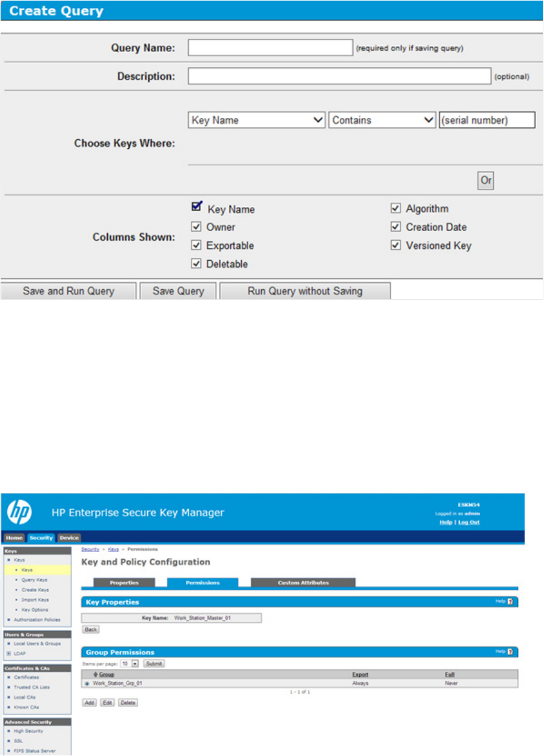This screenshot has height=756, width=544.
Task: Uncheck the Versioned Key column checkbox
Action: [x=396, y=245]
